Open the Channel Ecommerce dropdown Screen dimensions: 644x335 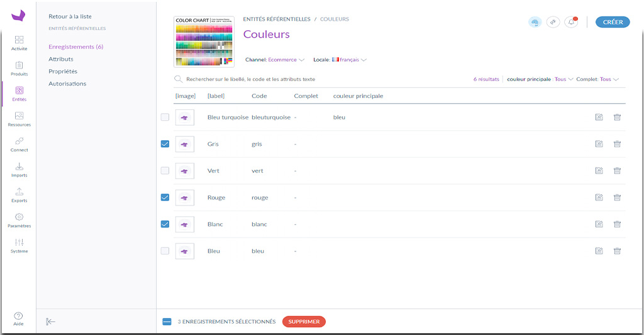tap(275, 60)
